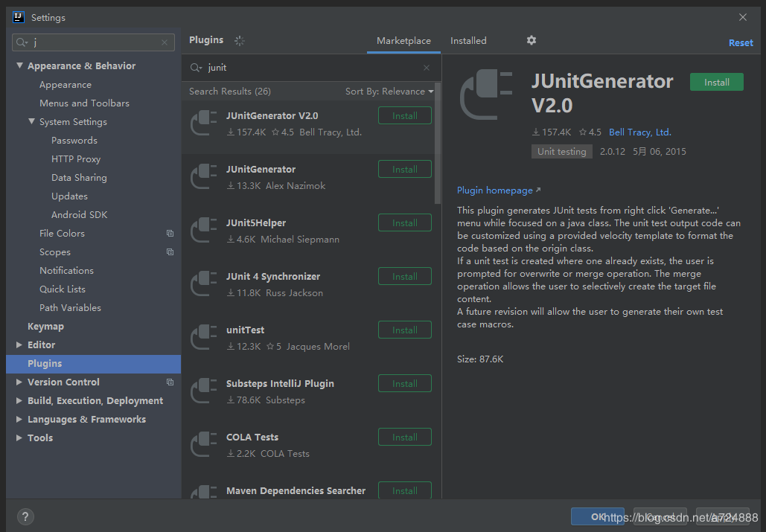766x532 pixels.
Task: Click the Reset link
Action: (741, 43)
